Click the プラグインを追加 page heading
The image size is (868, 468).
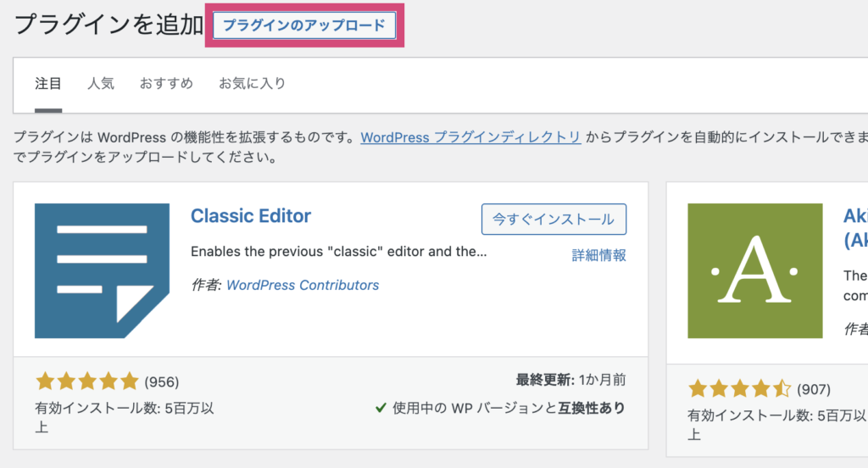[x=108, y=25]
